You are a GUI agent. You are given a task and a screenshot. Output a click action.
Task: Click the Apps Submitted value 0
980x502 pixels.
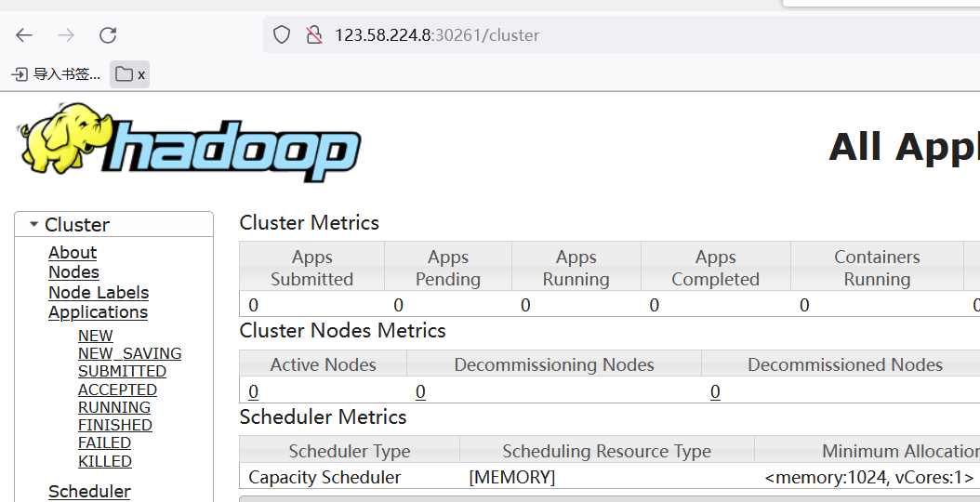(253, 306)
